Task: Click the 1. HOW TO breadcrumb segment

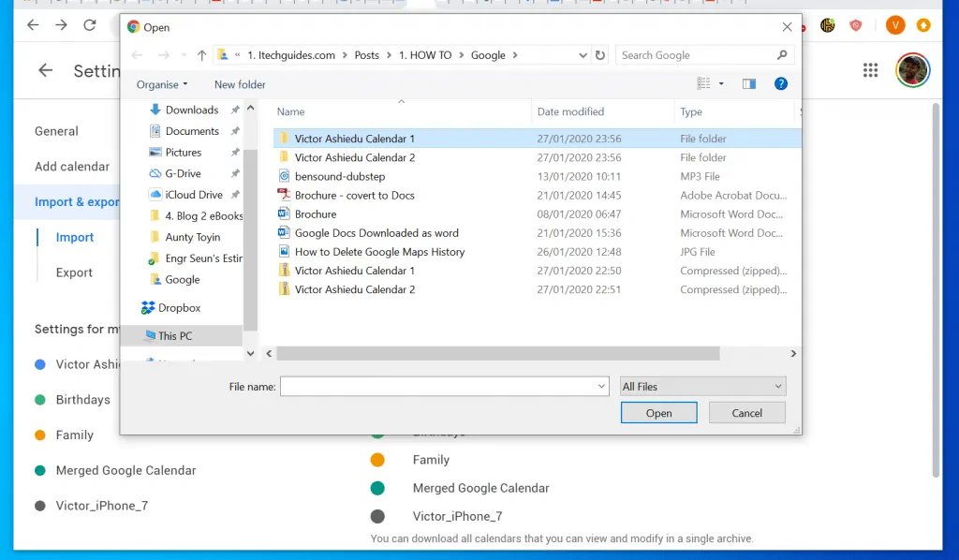Action: coord(425,55)
